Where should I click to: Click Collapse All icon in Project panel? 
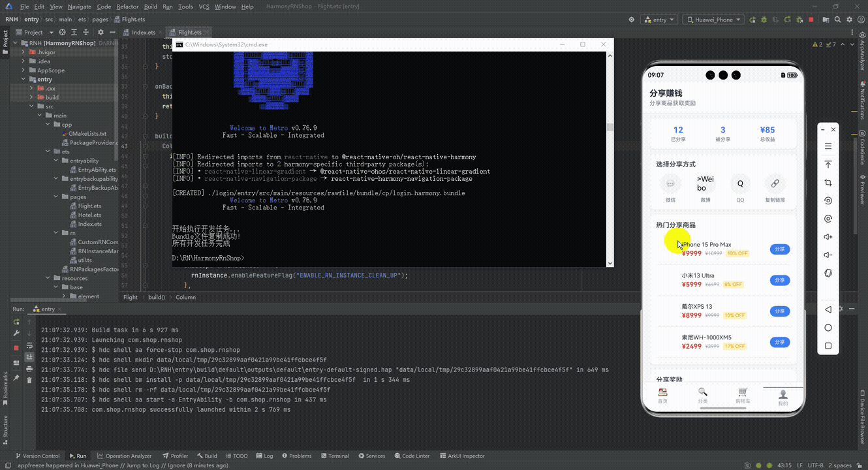coord(87,32)
